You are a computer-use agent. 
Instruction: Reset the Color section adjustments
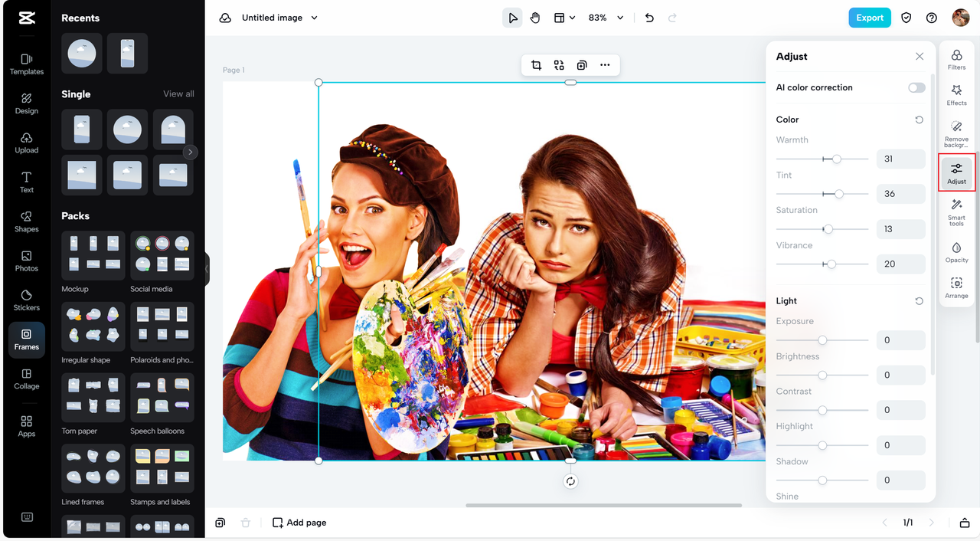point(919,120)
